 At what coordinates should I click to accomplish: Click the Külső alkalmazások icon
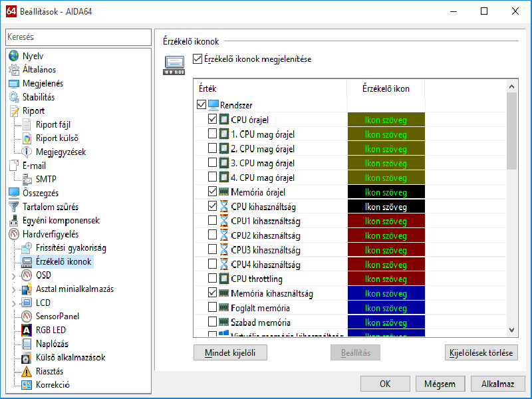coord(27,358)
